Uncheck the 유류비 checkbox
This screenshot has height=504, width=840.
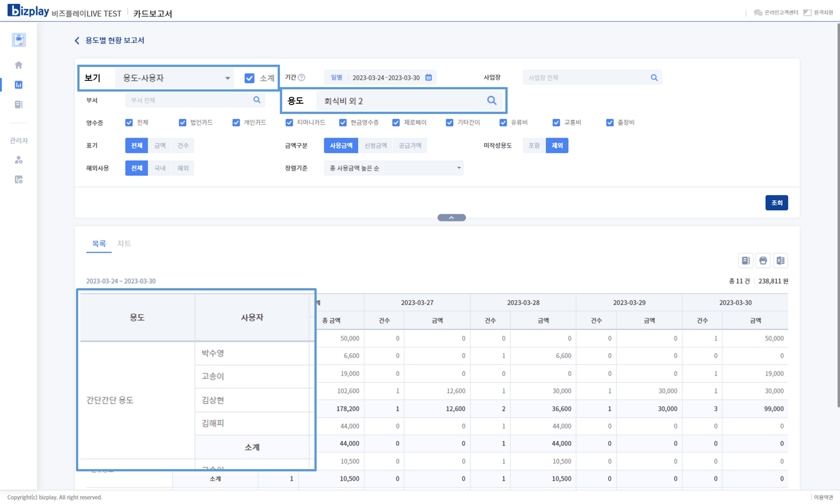[503, 123]
